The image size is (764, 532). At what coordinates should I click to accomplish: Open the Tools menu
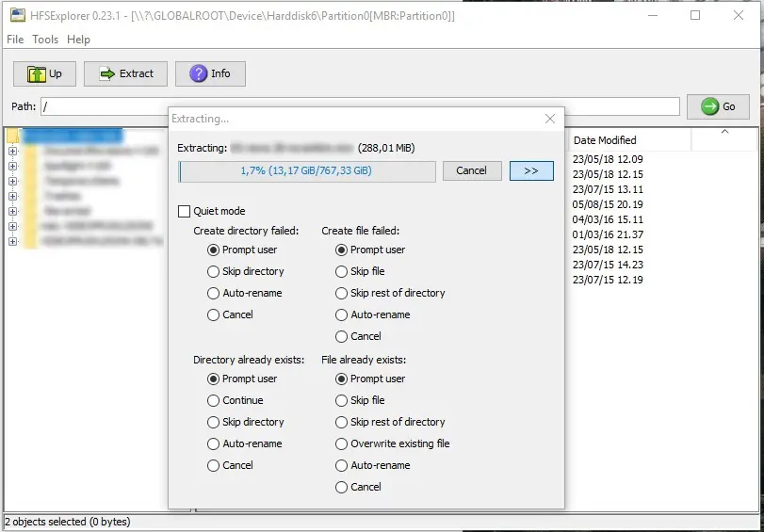[x=45, y=40]
